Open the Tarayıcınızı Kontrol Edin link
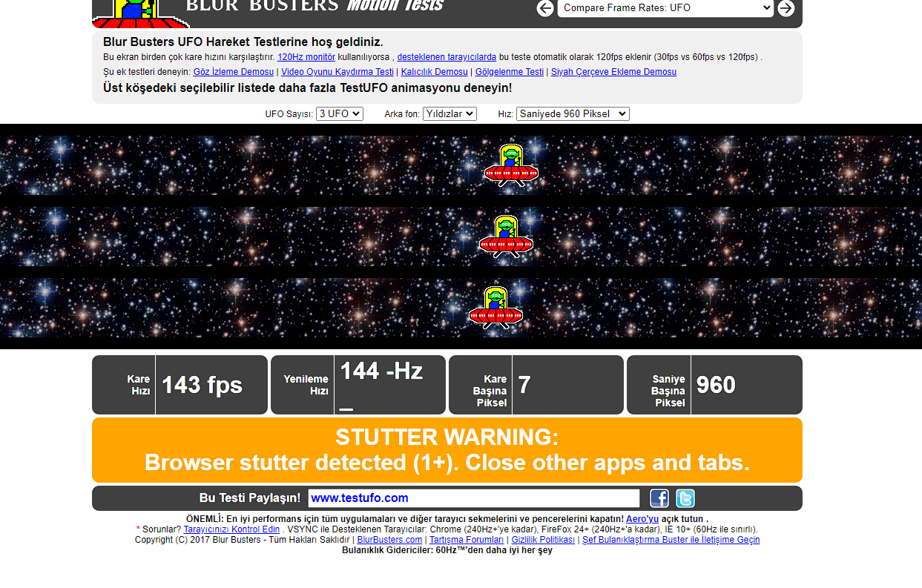The width and height of the screenshot is (922, 588). pyautogui.click(x=231, y=529)
